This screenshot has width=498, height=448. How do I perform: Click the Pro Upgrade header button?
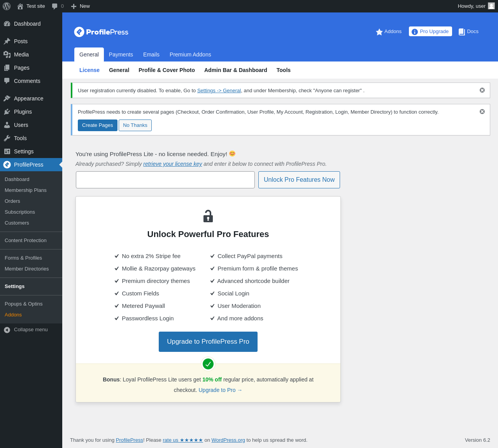coord(430,32)
